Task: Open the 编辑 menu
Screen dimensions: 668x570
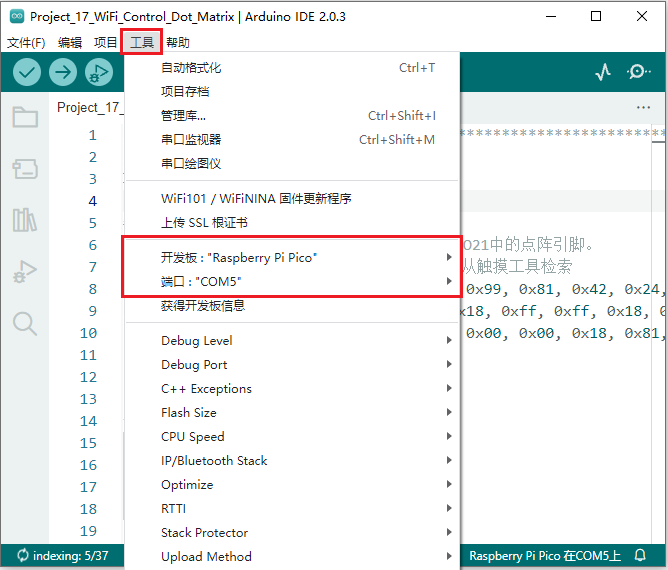Action: tap(70, 42)
